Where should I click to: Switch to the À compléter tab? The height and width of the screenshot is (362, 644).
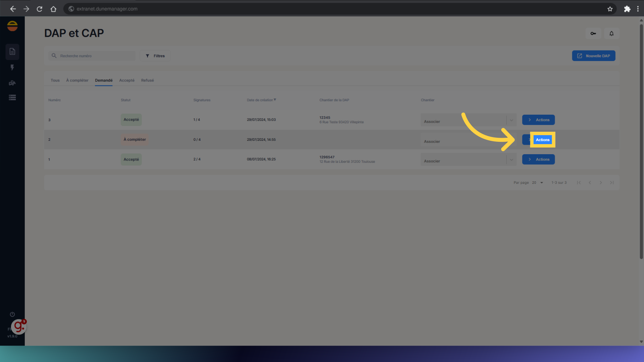tap(77, 80)
